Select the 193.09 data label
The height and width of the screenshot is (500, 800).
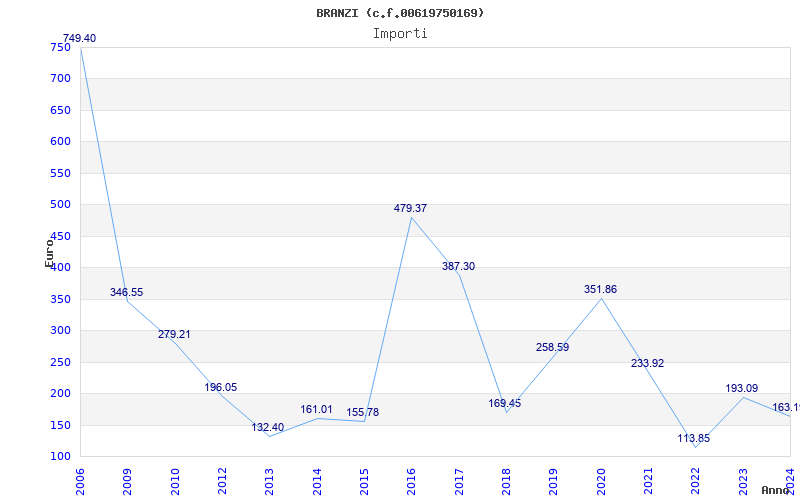(742, 388)
